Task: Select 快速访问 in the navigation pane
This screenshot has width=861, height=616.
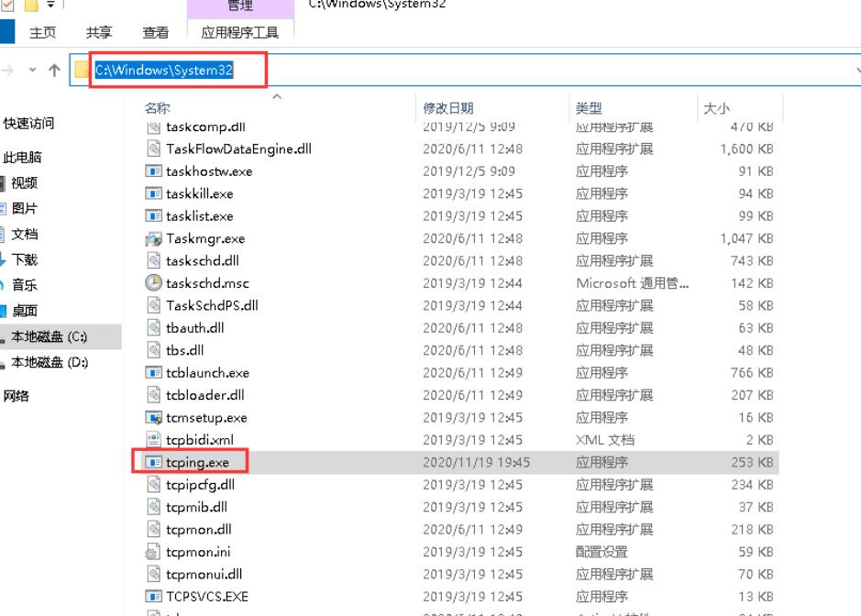Action: pyautogui.click(x=28, y=124)
